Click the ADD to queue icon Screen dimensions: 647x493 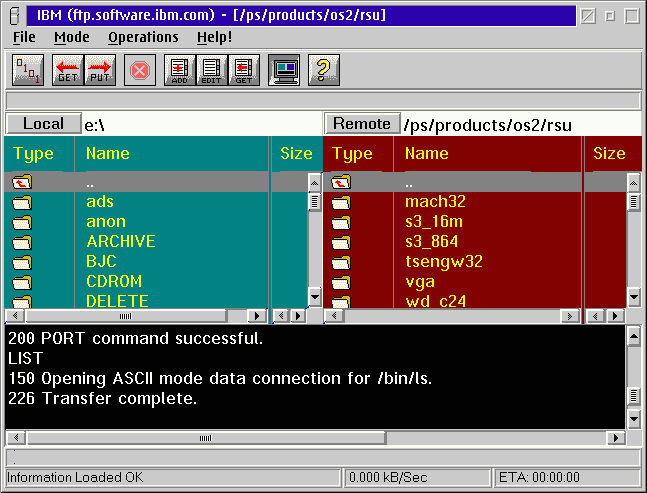point(180,70)
